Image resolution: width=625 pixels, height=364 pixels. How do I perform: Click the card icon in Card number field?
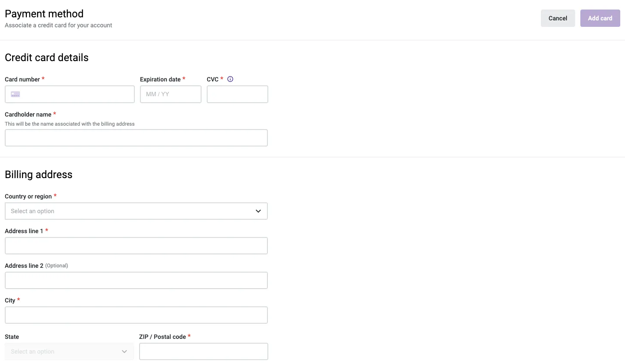click(16, 94)
